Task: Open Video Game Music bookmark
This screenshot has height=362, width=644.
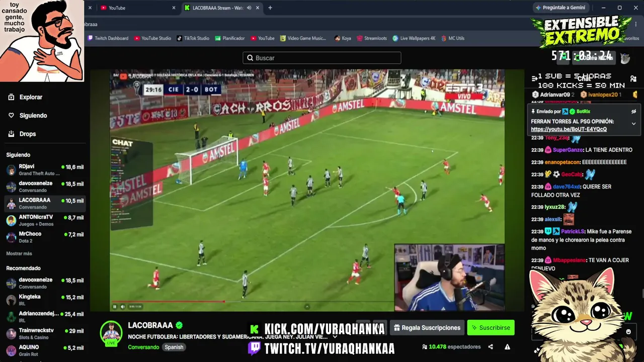Action: pos(303,38)
